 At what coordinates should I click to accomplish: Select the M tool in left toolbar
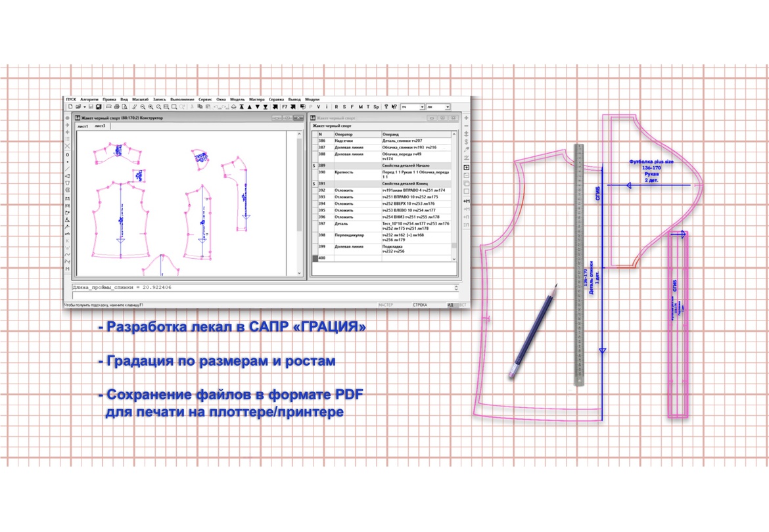coord(68,269)
